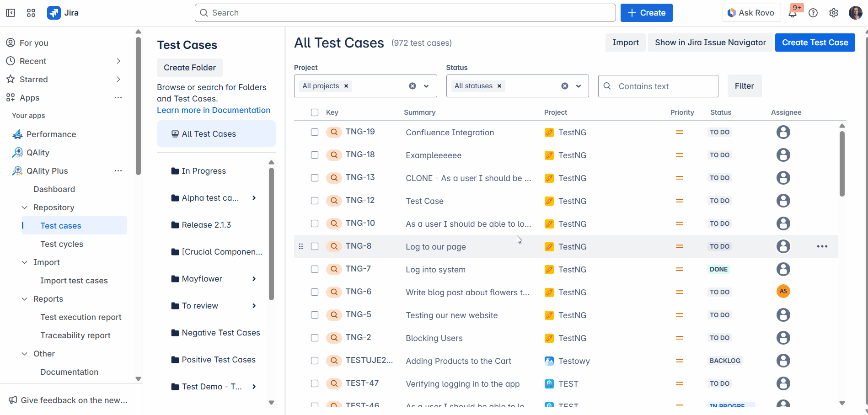Expand the Alpha test cases folder chevron
The width and height of the screenshot is (868, 415).
coord(254,198)
